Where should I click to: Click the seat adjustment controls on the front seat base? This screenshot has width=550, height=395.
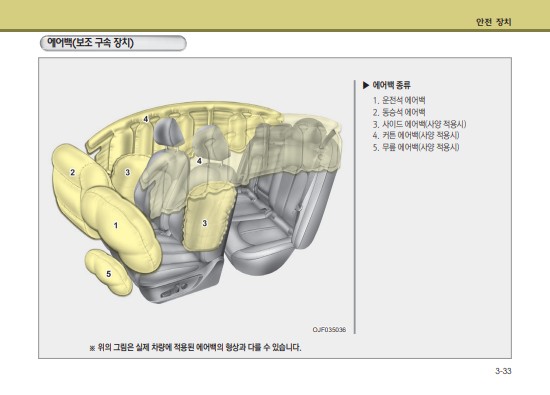point(174,289)
